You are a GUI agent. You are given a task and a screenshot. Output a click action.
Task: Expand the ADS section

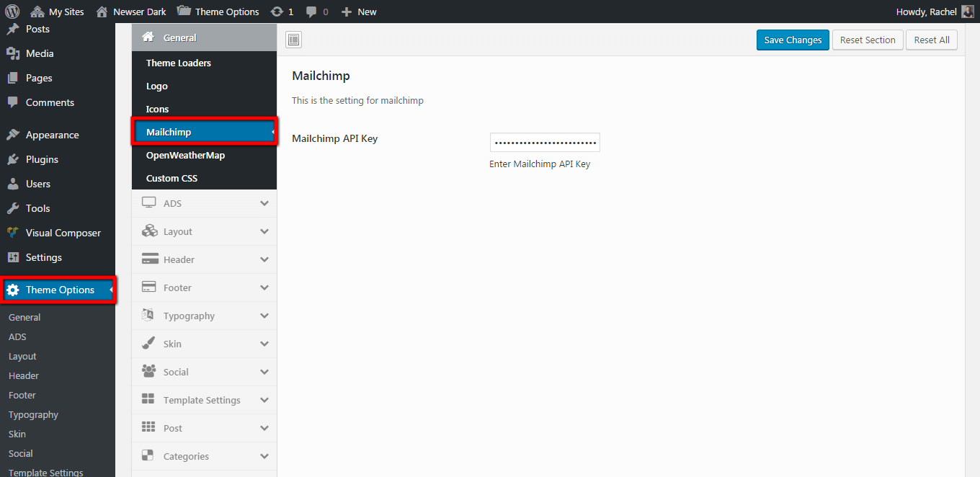click(204, 204)
